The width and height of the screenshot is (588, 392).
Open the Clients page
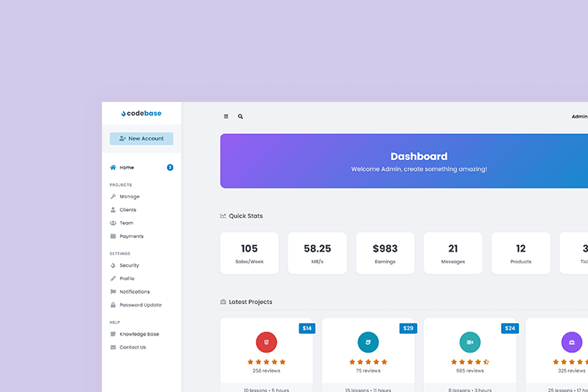tap(128, 210)
